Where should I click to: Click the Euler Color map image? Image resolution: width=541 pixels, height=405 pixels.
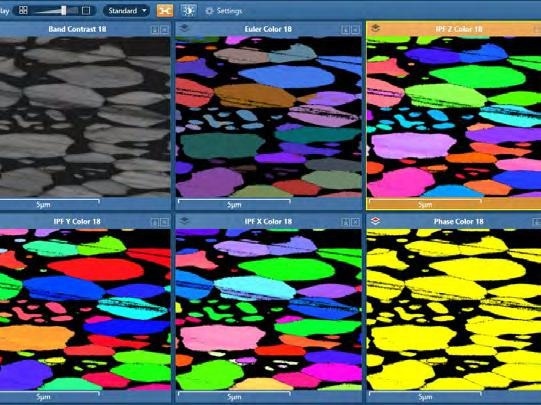(269, 117)
